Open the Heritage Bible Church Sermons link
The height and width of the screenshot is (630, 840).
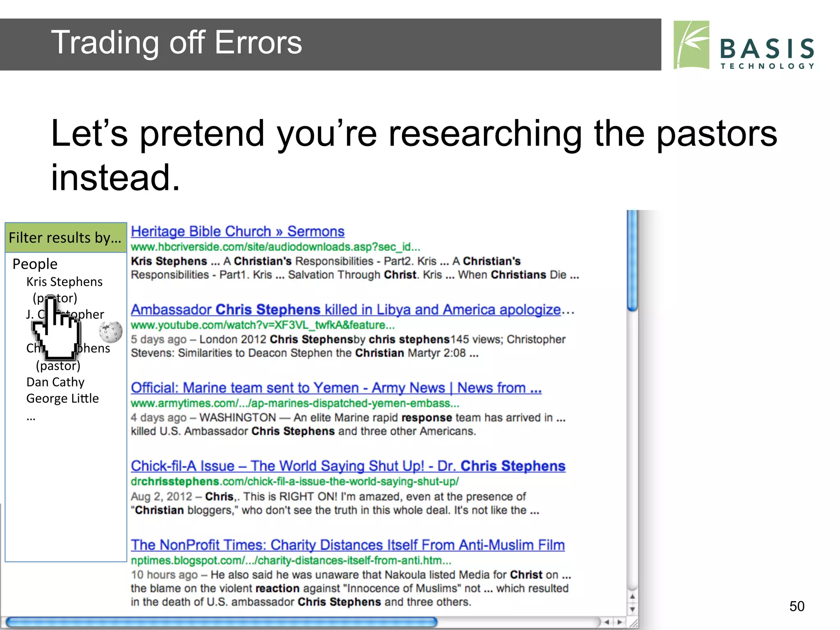point(237,231)
